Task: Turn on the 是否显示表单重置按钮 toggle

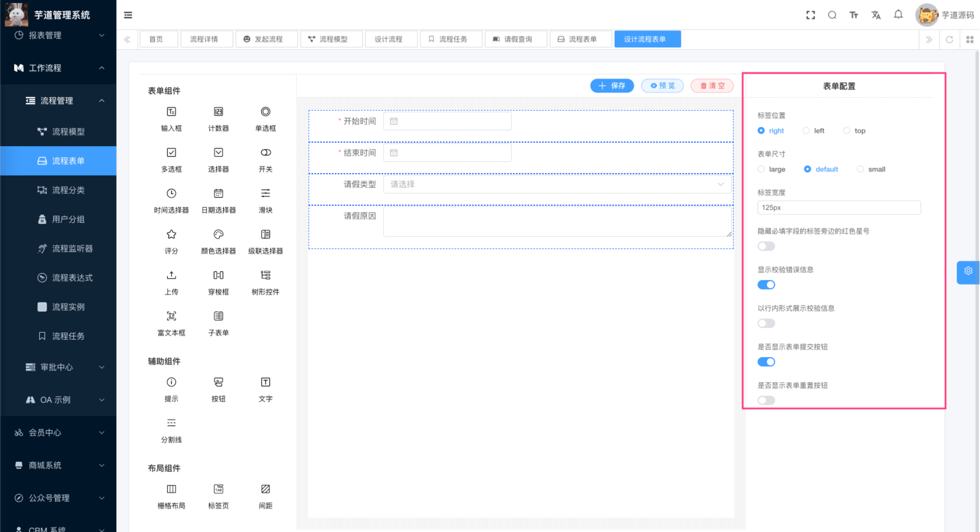Action: click(766, 400)
